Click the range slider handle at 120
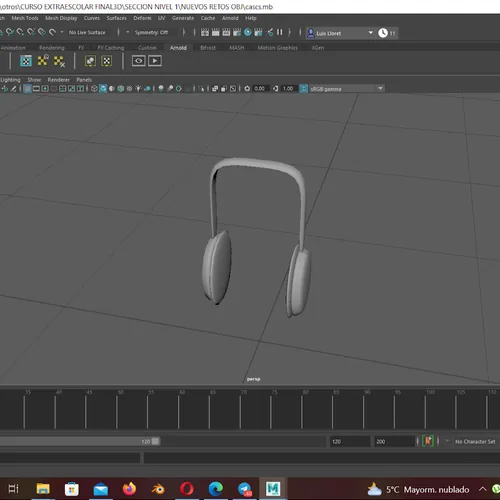The width and height of the screenshot is (500, 500). 155,441
